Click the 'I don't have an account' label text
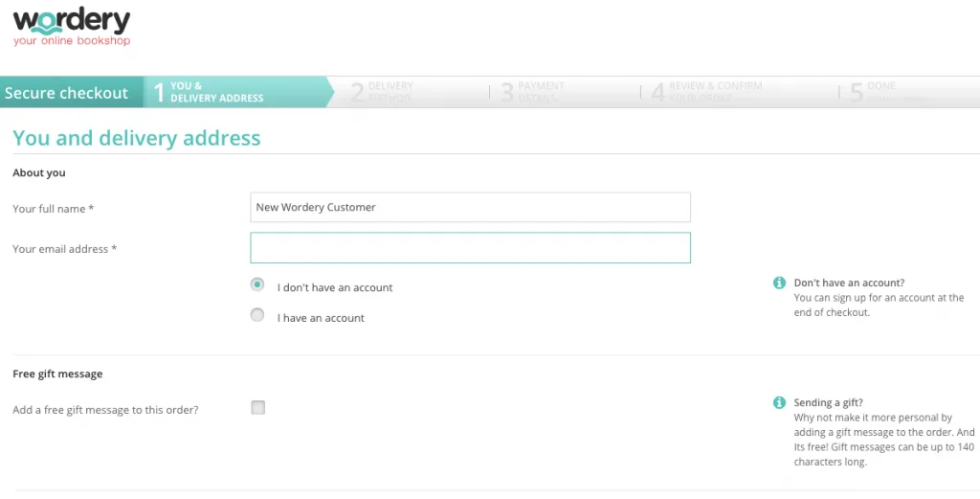 [x=335, y=287]
